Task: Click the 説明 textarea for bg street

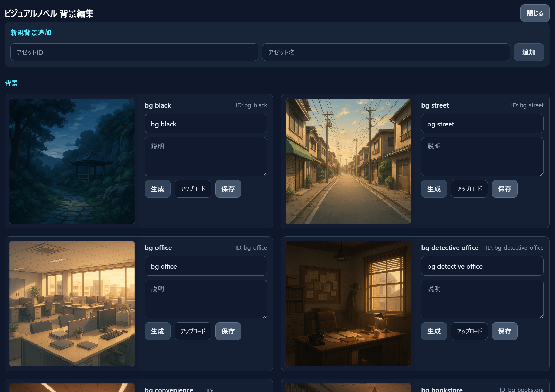Action: [x=482, y=157]
